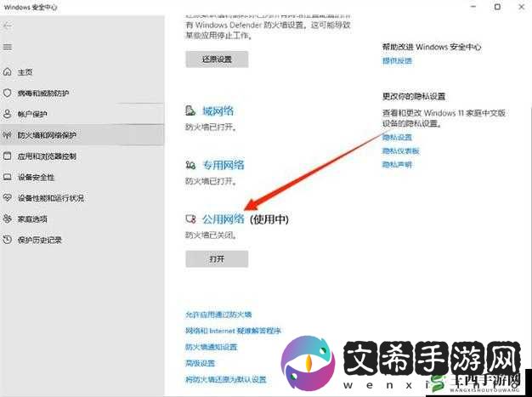
Task: Click the 专用网络 icon
Action: point(190,165)
